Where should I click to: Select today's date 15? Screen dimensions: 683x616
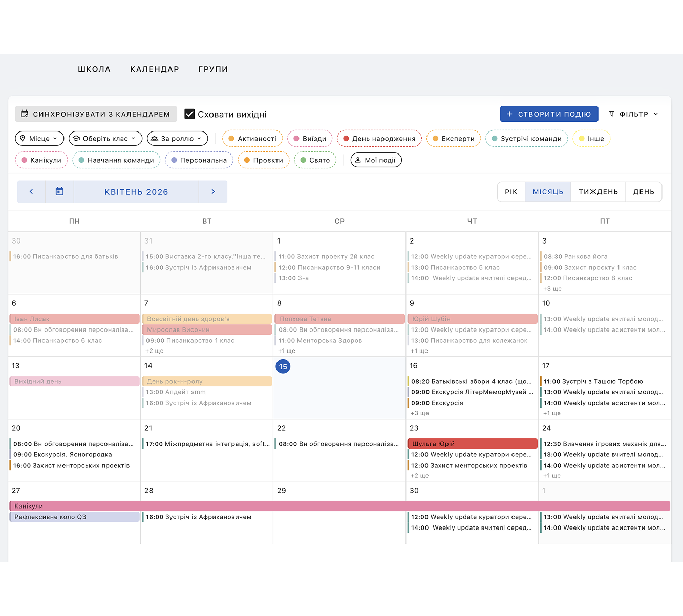click(x=283, y=366)
